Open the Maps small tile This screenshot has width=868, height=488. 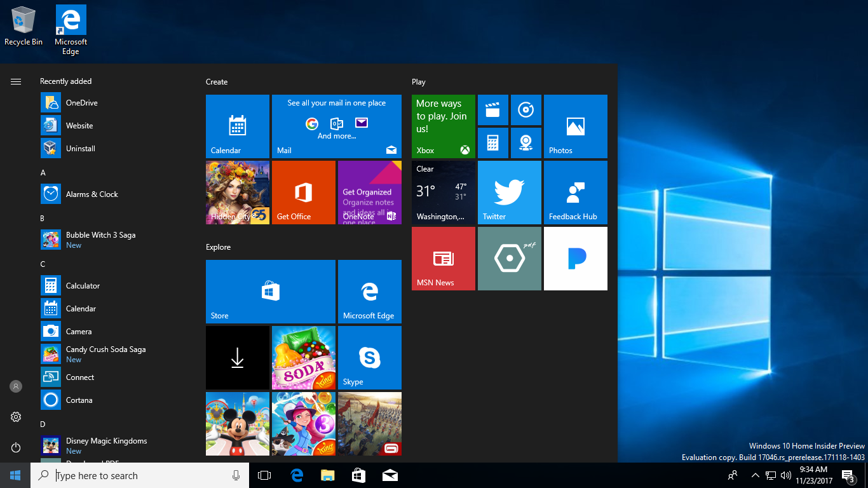[526, 143]
